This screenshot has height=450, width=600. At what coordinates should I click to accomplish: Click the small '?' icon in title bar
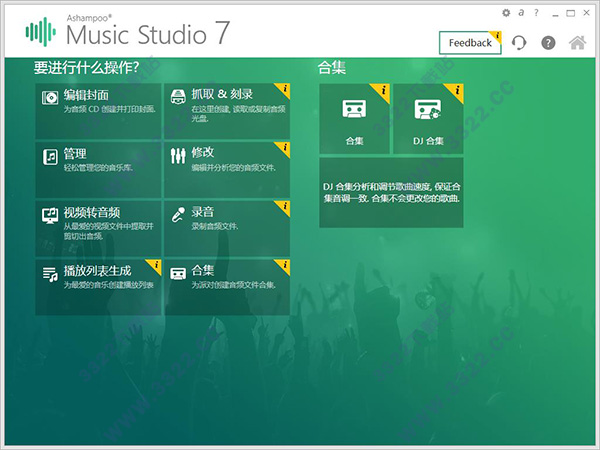pyautogui.click(x=536, y=13)
